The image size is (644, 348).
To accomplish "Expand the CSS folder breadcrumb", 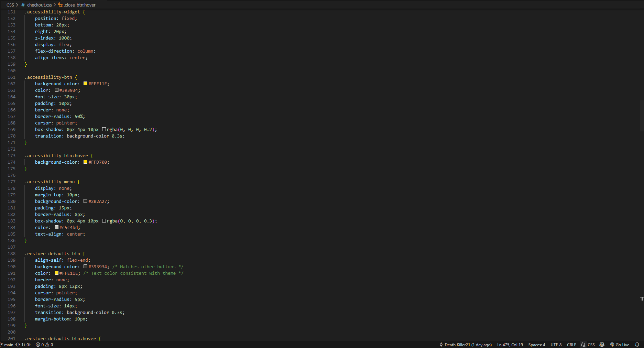I will (x=10, y=5).
